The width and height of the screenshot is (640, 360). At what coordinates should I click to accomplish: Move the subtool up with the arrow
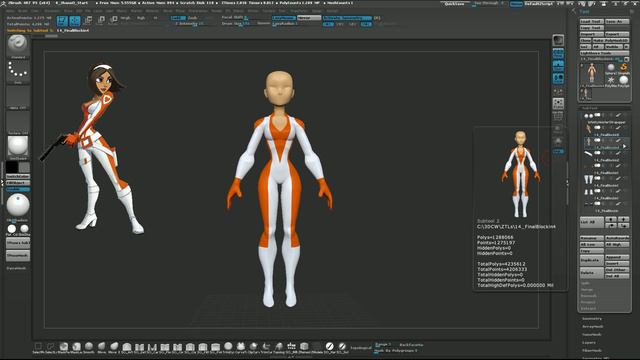611,220
